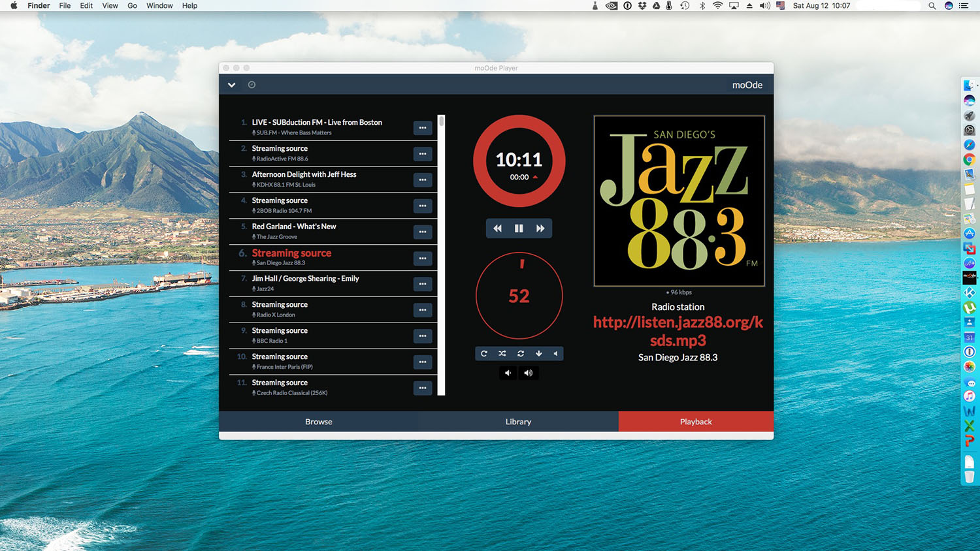Select the Playback tab
Screen dimensions: 980x551
click(x=696, y=422)
